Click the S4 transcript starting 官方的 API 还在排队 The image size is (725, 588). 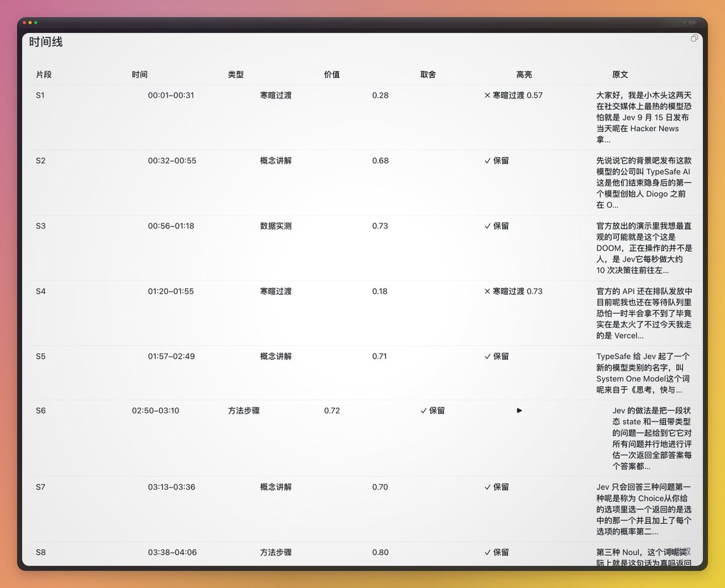644,313
